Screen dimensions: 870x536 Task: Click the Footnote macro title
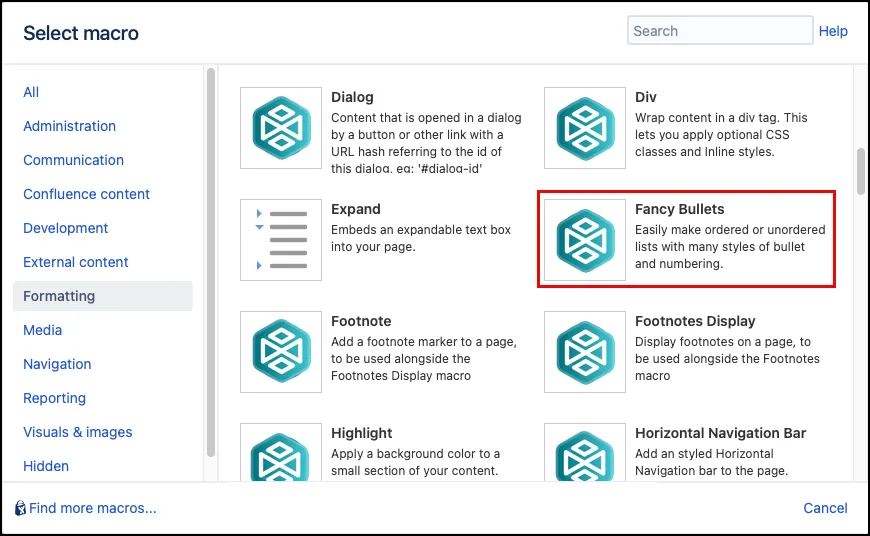click(361, 321)
